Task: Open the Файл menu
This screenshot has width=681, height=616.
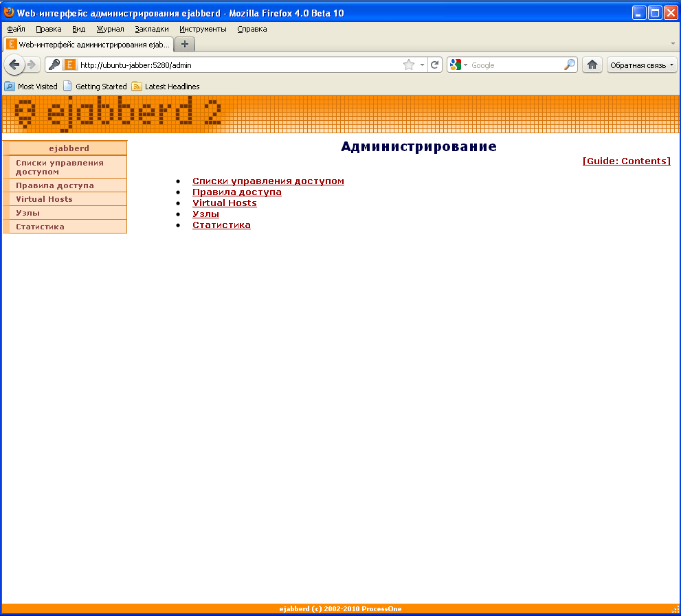Action: (x=16, y=29)
